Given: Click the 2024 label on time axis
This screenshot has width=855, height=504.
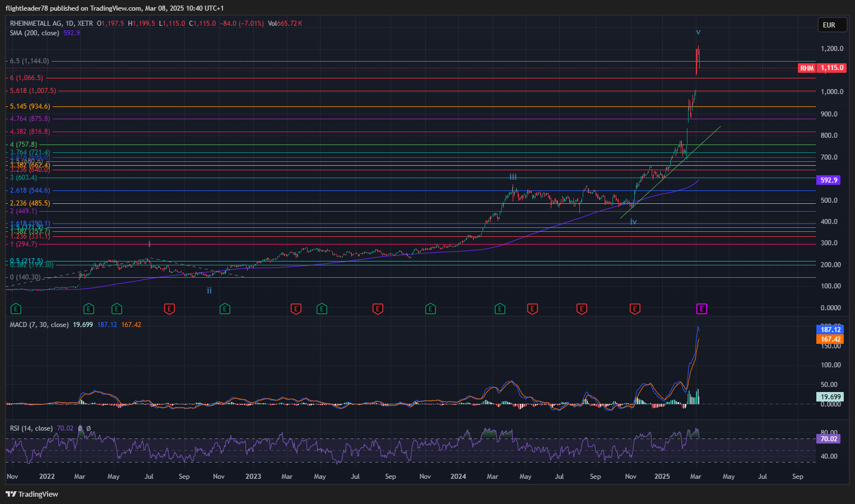Looking at the screenshot, I should pyautogui.click(x=458, y=477).
